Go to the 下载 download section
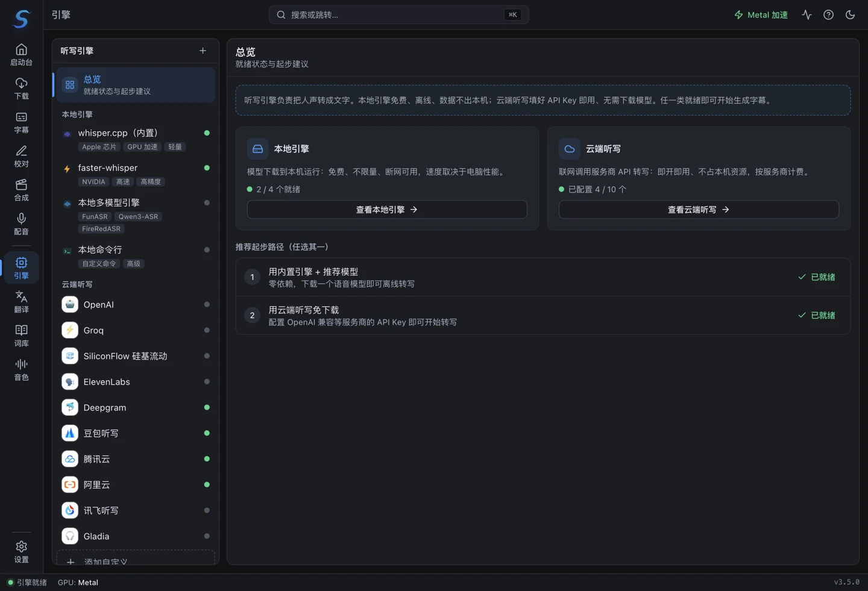868x591 pixels. click(21, 88)
